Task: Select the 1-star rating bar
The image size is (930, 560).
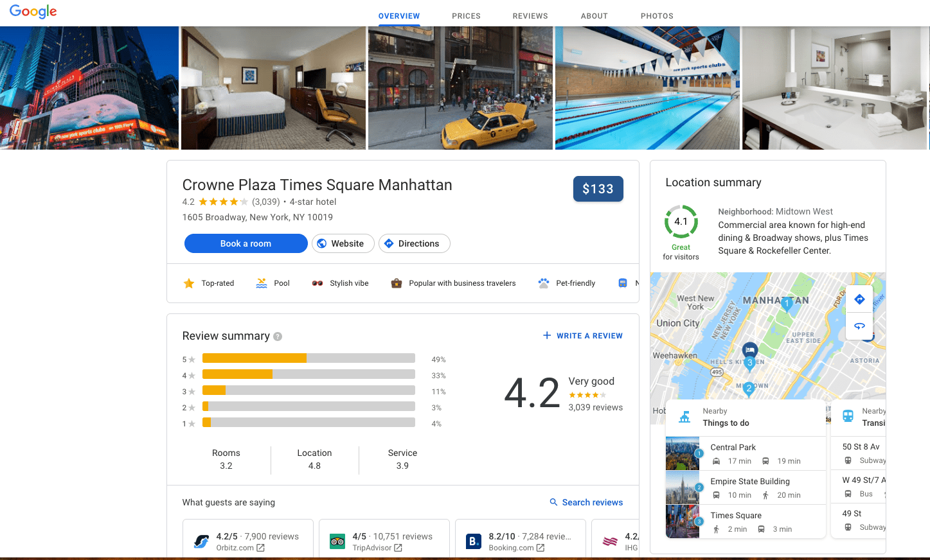Action: pyautogui.click(x=309, y=423)
